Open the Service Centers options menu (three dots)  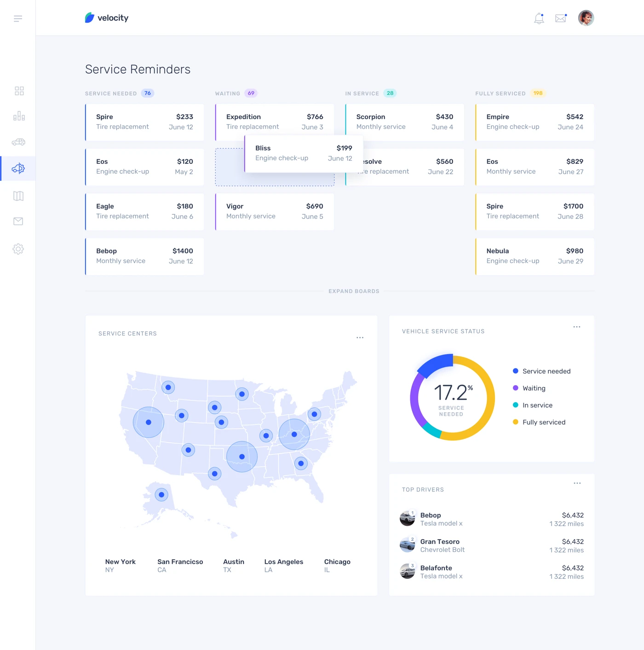point(360,337)
